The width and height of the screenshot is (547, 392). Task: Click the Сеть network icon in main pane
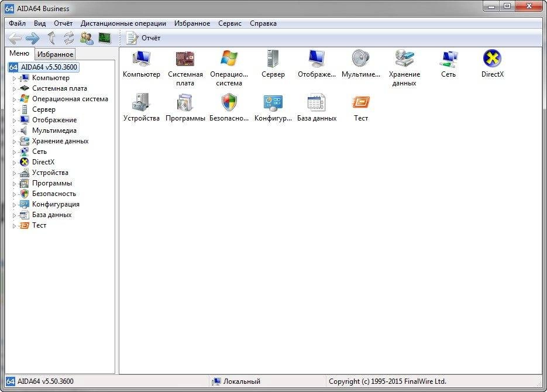pyautogui.click(x=448, y=59)
